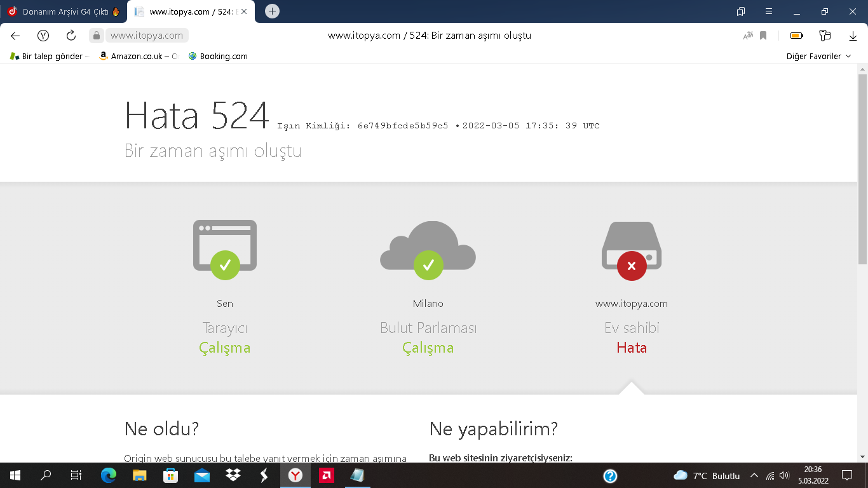Close the www.itopya.com tab
Viewport: 868px width, 488px height.
point(244,11)
